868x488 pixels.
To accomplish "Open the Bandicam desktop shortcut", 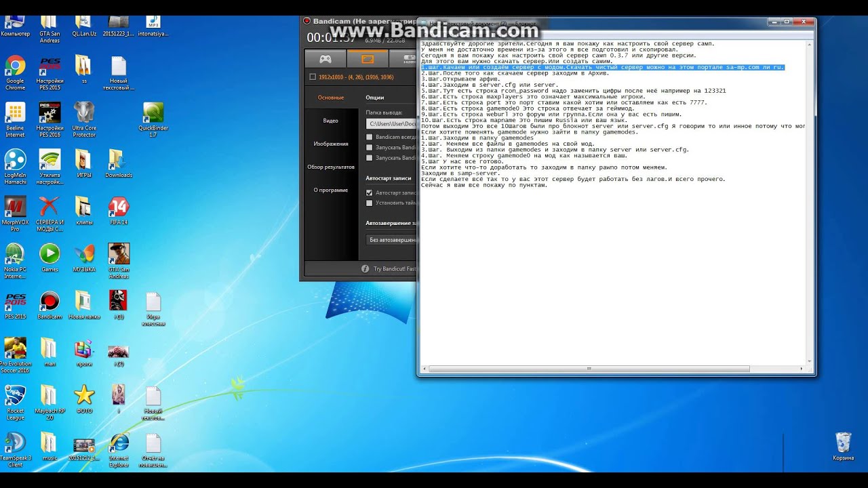I will click(50, 305).
